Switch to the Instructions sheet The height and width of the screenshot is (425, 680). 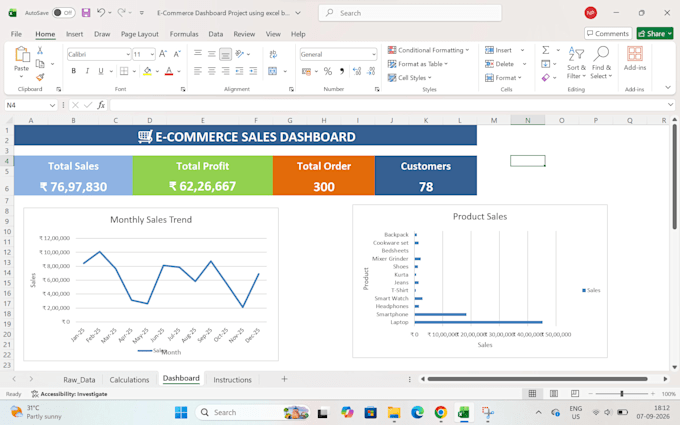pos(232,379)
